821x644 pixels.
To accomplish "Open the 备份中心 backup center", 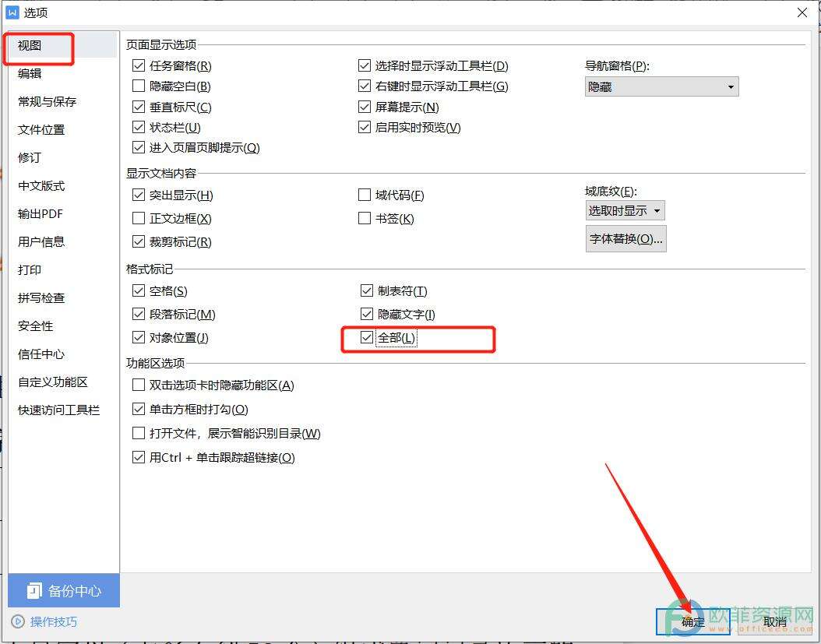I will point(64,590).
